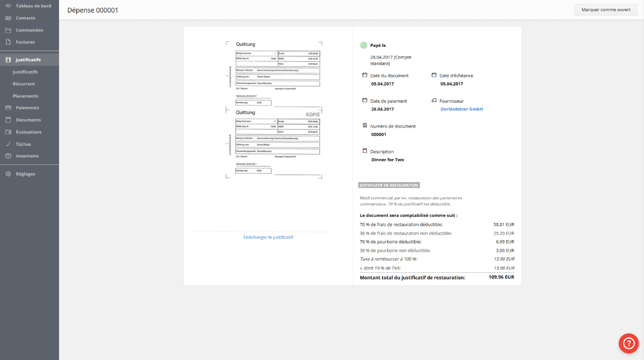
Task: Click the Tableau de bord dashboard icon
Action: coord(8,6)
